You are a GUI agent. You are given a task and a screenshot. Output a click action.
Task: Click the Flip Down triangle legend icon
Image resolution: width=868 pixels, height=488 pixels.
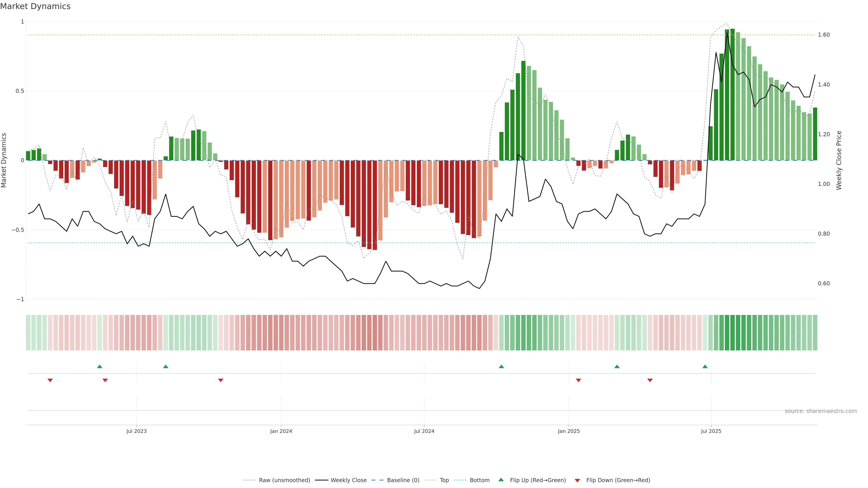[x=577, y=481]
